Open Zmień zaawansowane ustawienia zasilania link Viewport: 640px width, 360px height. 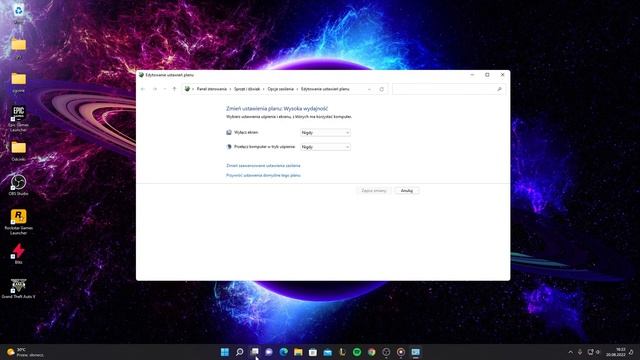click(x=263, y=166)
